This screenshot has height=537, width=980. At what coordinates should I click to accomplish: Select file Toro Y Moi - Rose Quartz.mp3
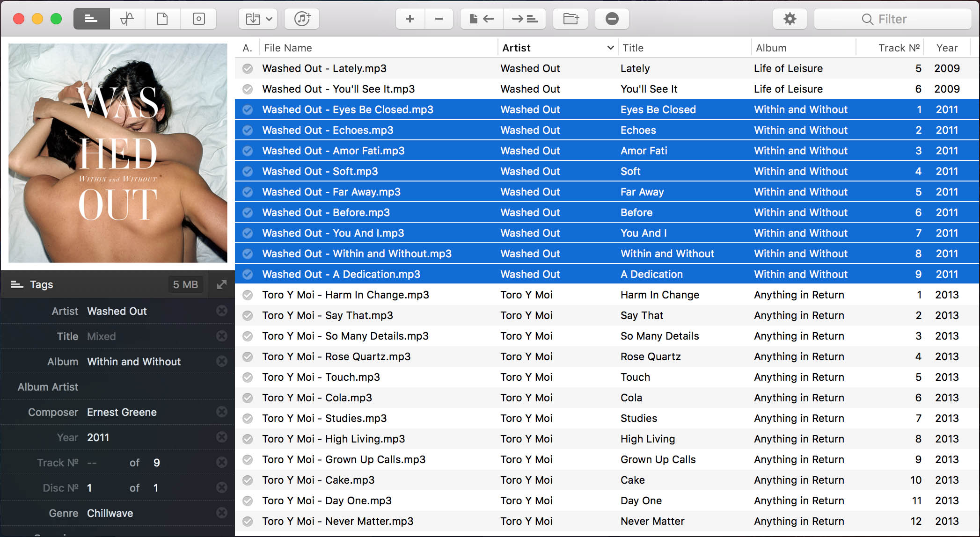click(336, 356)
